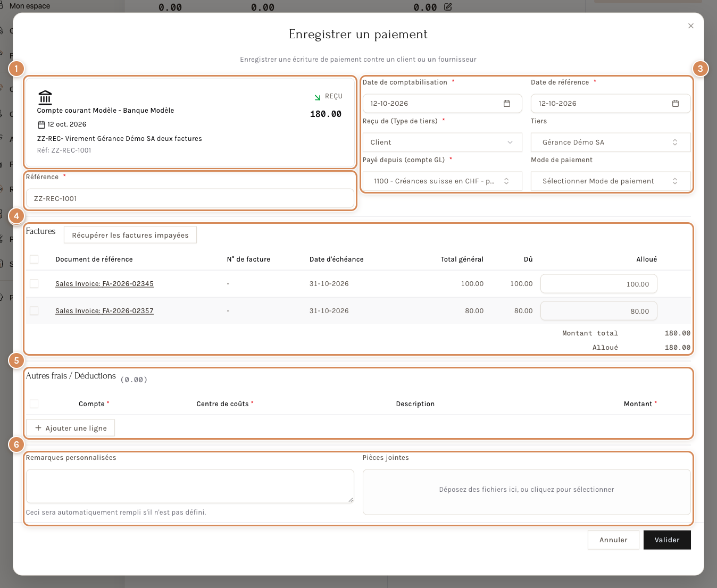Open calendar picker in Date de comptabilisation field
This screenshot has height=588, width=717.
(x=507, y=104)
